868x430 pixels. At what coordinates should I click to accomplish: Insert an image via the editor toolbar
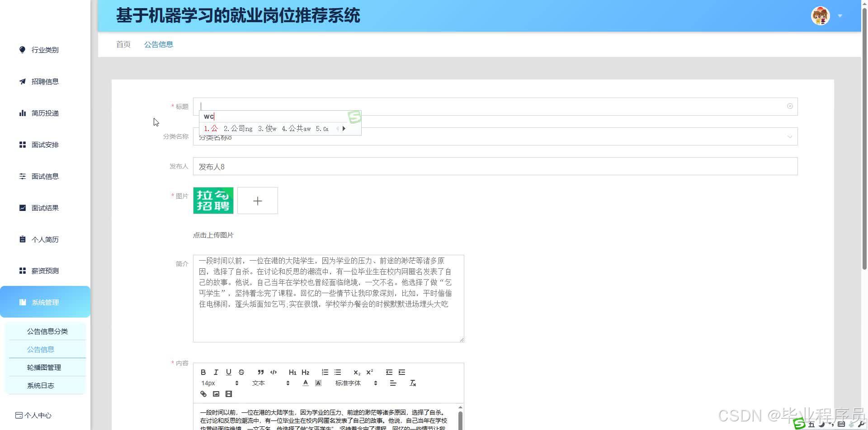(216, 393)
